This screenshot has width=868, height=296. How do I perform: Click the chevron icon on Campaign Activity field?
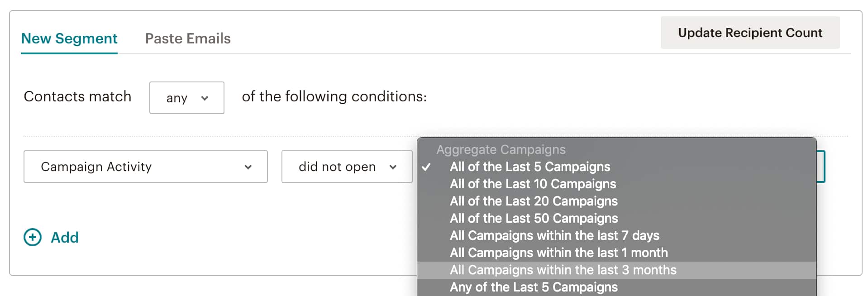point(248,167)
